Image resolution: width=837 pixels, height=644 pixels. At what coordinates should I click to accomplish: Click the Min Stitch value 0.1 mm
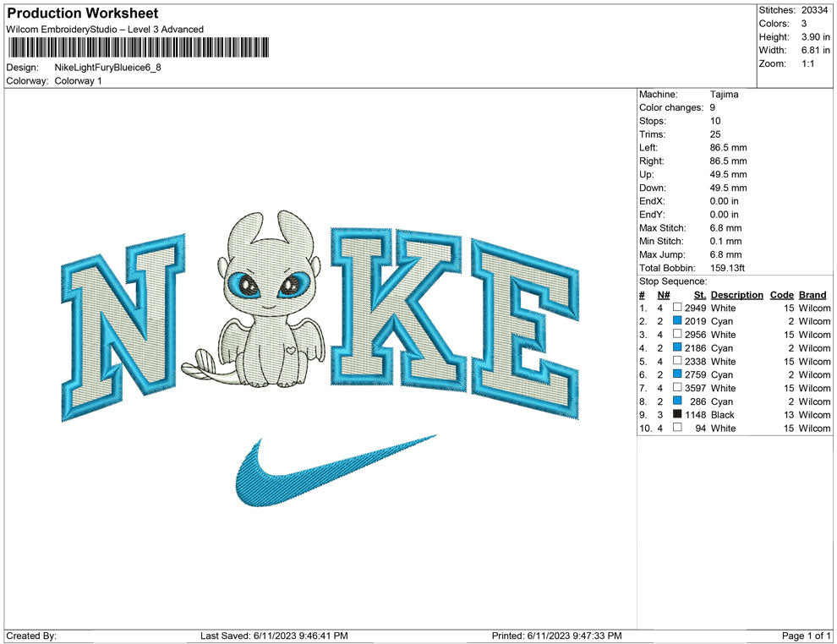point(725,241)
